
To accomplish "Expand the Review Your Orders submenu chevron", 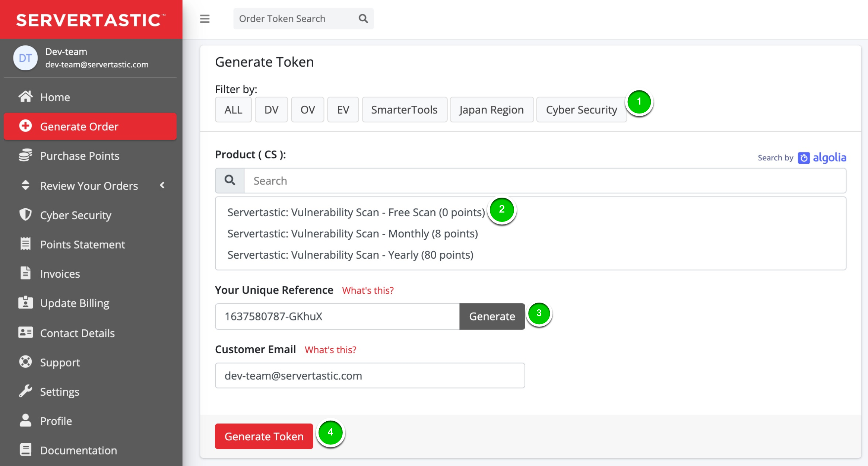I will tap(162, 185).
